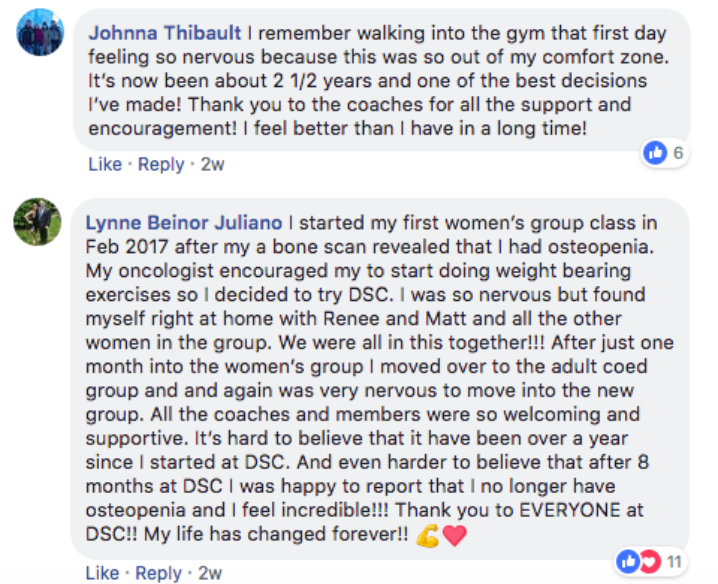This screenshot has height=584, width=718.
Task: Click the thumbs-up reaction icon on Johnna's comment
Action: point(655,153)
